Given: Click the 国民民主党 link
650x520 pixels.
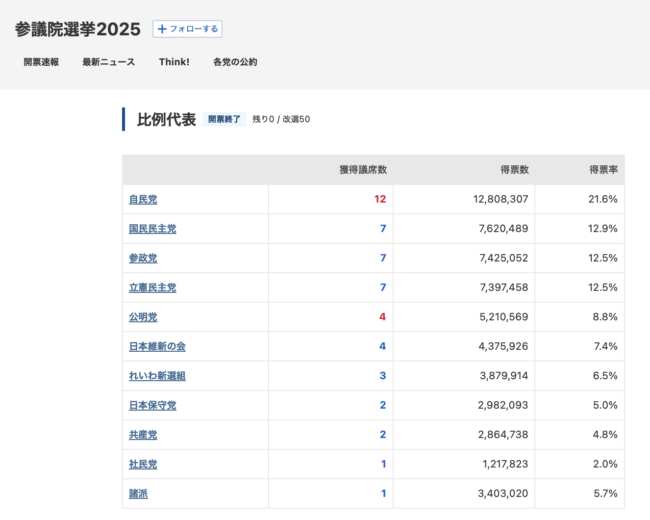Looking at the screenshot, I should (152, 229).
